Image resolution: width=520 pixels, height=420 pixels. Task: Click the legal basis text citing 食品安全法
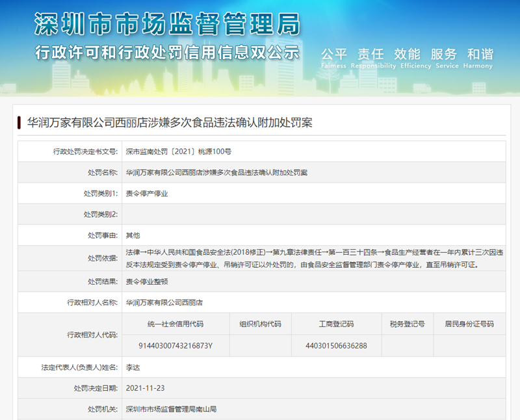pyautogui.click(x=315, y=258)
